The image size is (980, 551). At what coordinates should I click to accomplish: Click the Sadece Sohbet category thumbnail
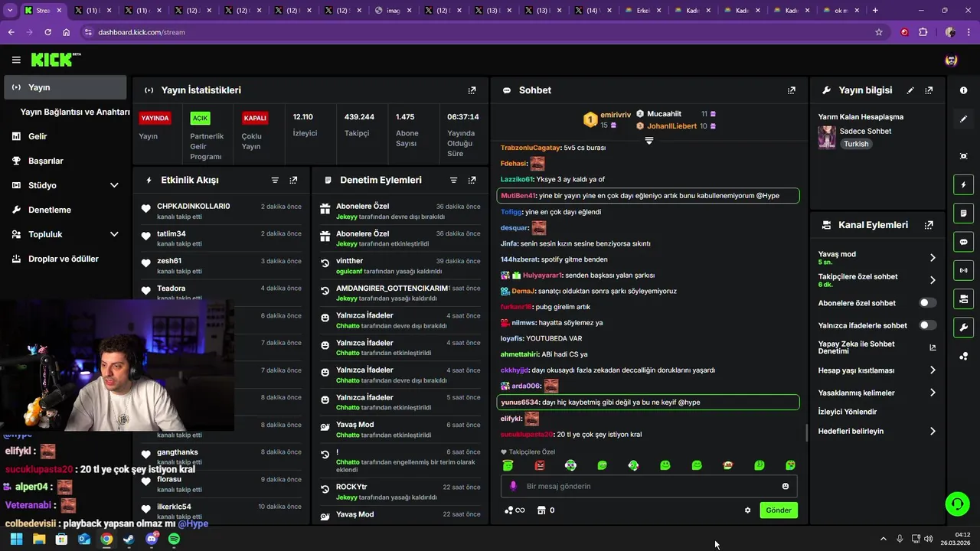point(827,137)
